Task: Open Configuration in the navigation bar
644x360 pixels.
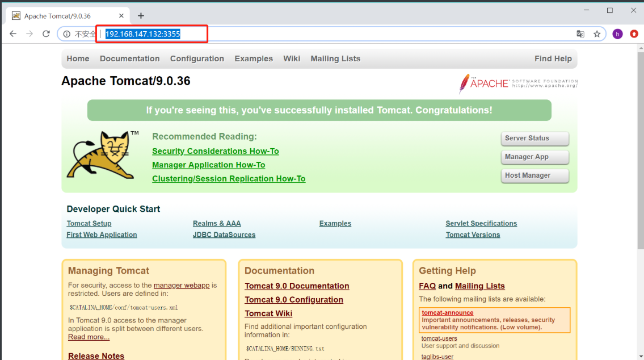Action: 197,58
